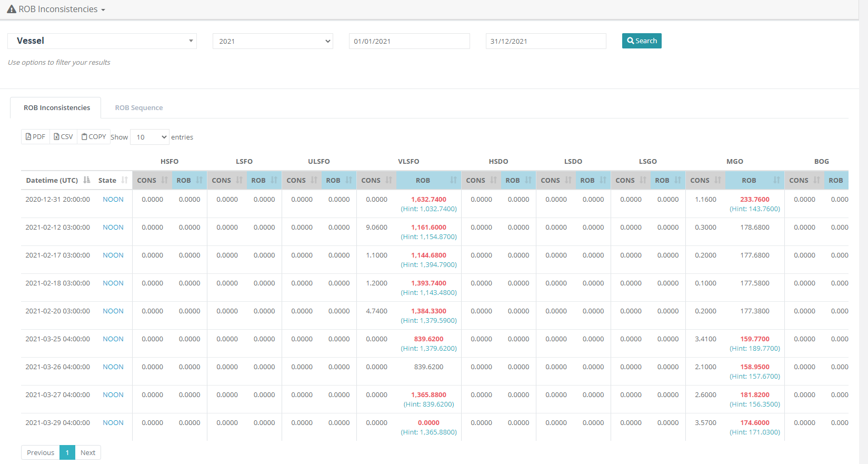Select the MGO ROB value 181.8200
The image size is (868, 464).
point(755,395)
